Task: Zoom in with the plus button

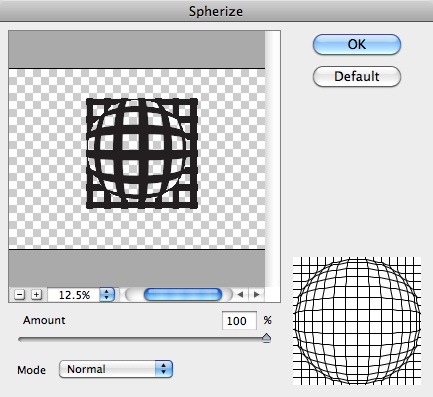Action: [37, 295]
